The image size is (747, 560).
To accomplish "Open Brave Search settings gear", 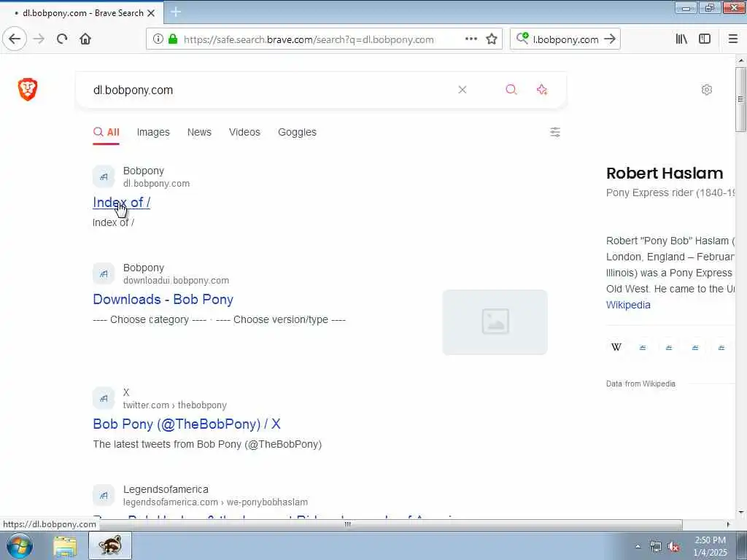I will (707, 90).
